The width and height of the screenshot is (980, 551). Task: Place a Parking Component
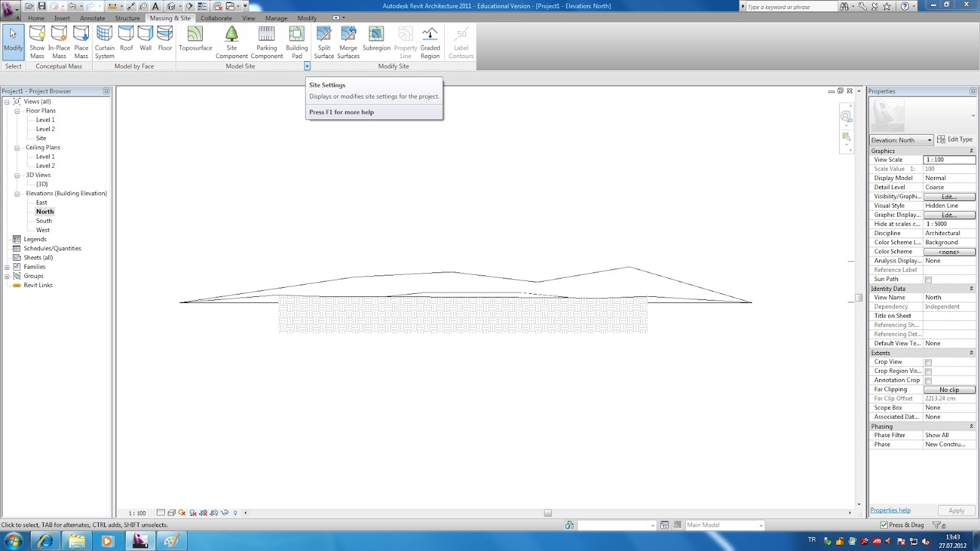[267, 42]
